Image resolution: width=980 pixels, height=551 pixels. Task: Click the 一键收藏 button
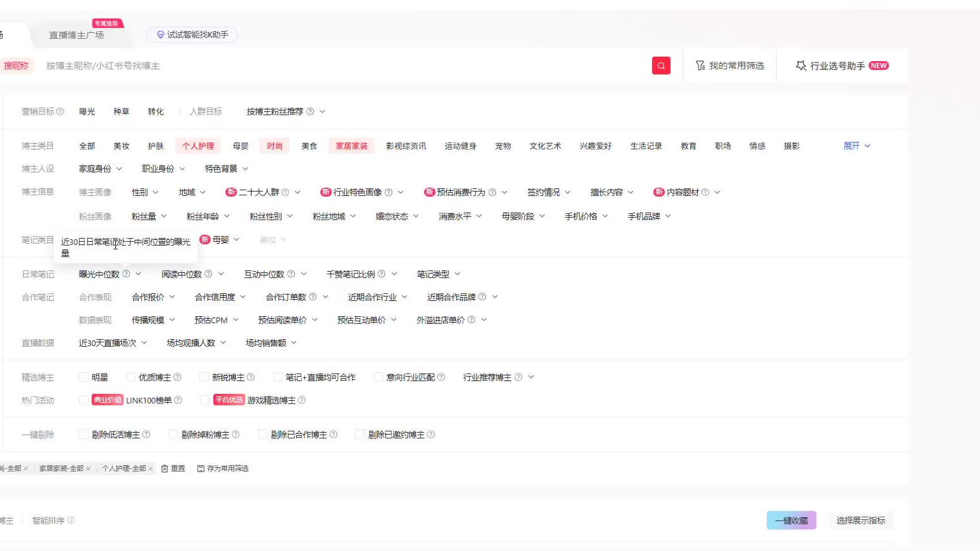tap(792, 520)
